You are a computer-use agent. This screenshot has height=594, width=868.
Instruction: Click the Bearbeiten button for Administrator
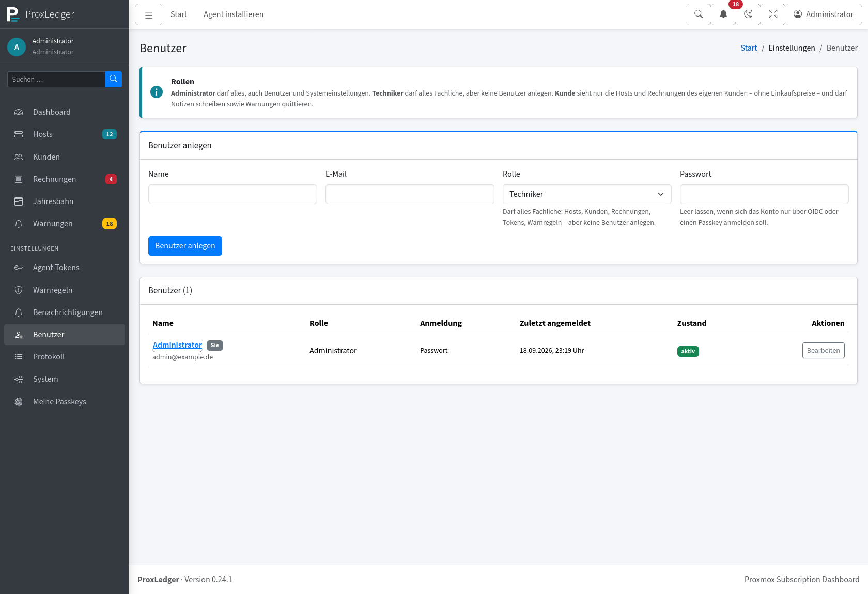pyautogui.click(x=824, y=350)
